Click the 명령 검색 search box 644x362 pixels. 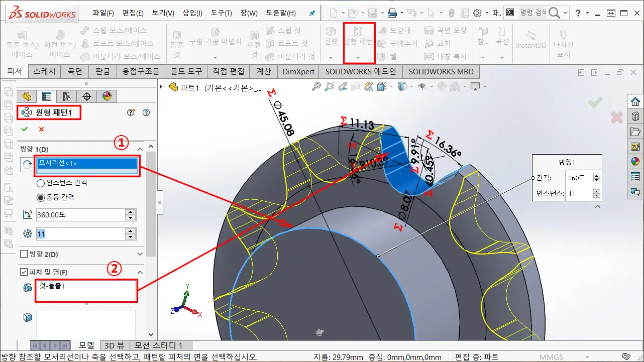click(533, 13)
